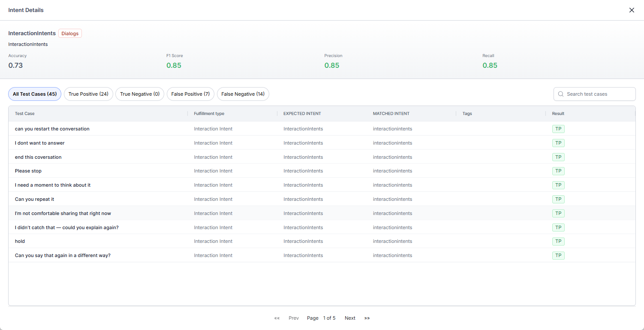Screen dimensions: 644x330
Task: Click the Prev page button
Action: coord(294,318)
